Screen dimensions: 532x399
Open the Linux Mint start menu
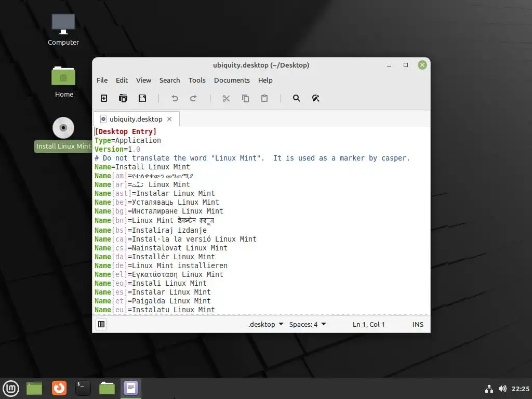point(11,388)
